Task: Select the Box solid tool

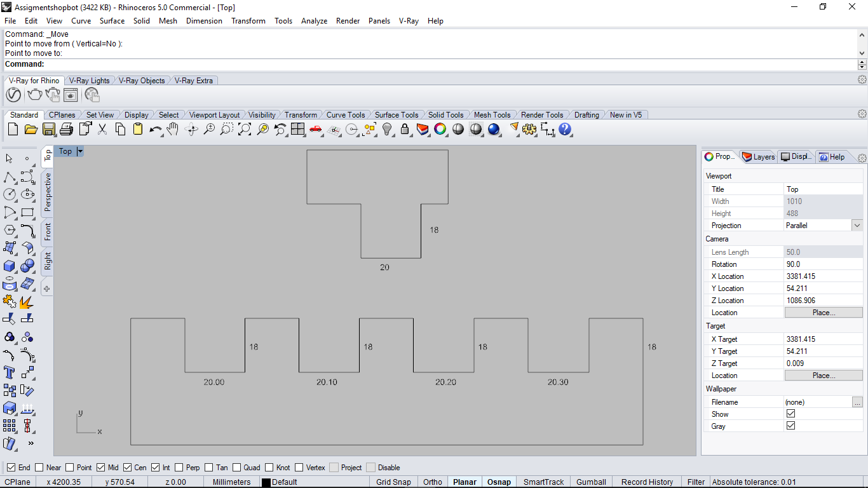Action: [10, 266]
